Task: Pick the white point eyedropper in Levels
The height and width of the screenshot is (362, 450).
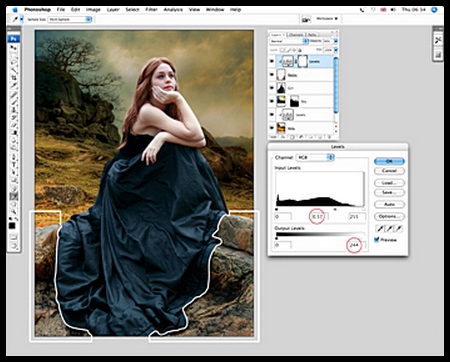Action: [398, 228]
